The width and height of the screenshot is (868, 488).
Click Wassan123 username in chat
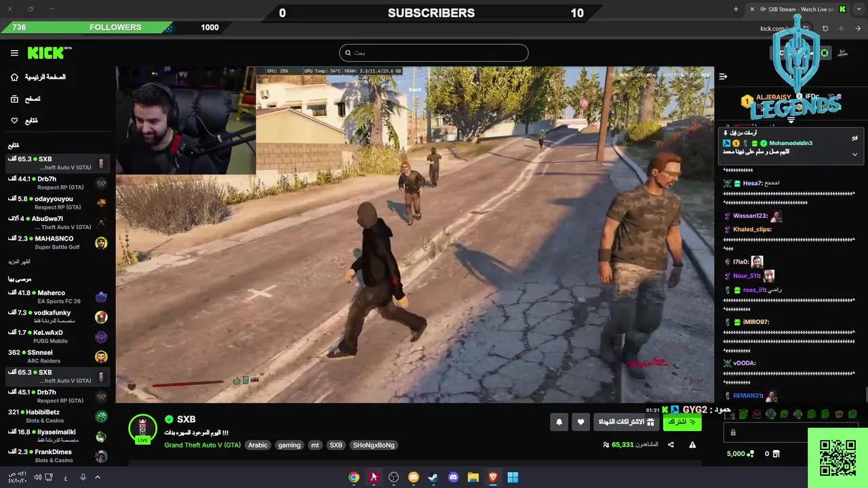coord(750,216)
